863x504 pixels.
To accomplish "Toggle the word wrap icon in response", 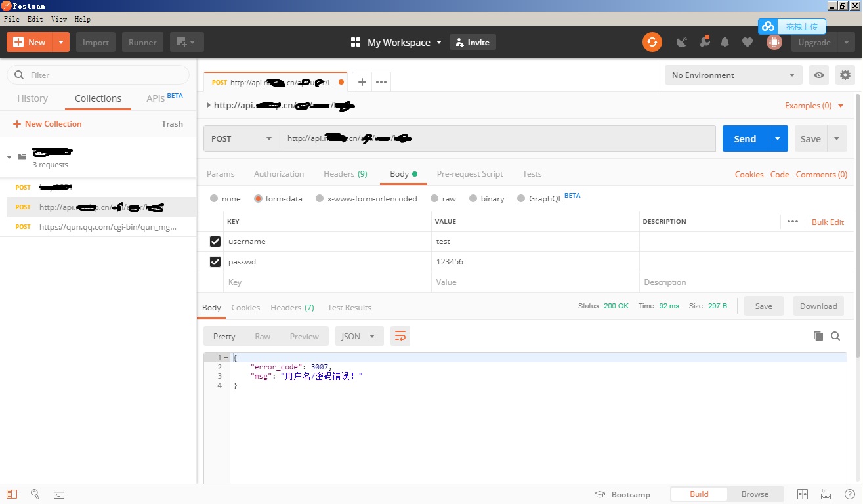I will [400, 336].
